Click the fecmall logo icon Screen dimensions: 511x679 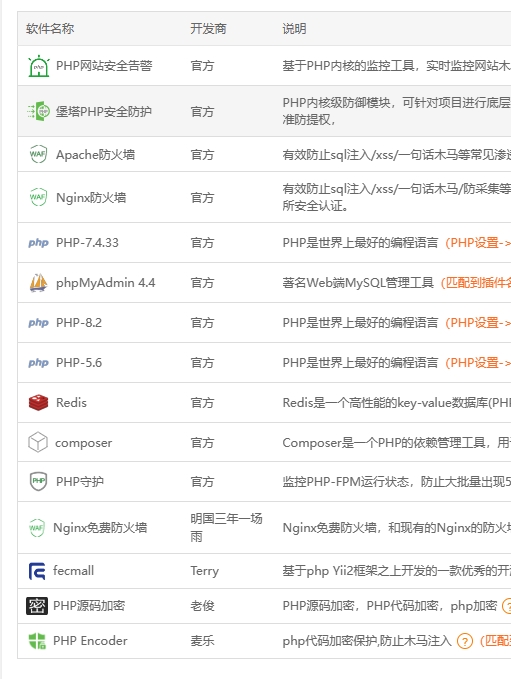[37, 571]
